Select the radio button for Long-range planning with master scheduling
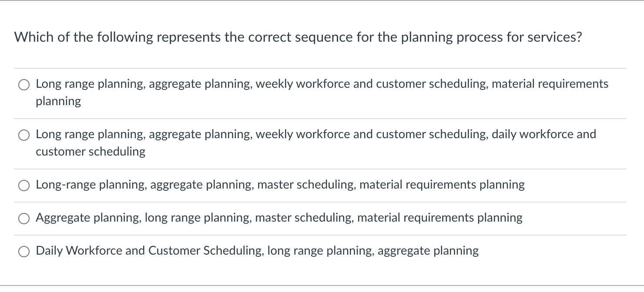The width and height of the screenshot is (644, 292). click(23, 186)
